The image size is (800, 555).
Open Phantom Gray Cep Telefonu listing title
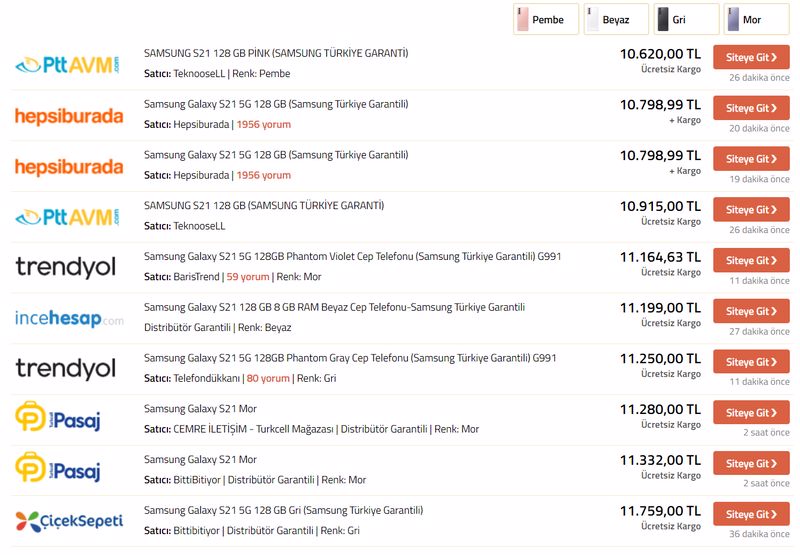point(350,358)
